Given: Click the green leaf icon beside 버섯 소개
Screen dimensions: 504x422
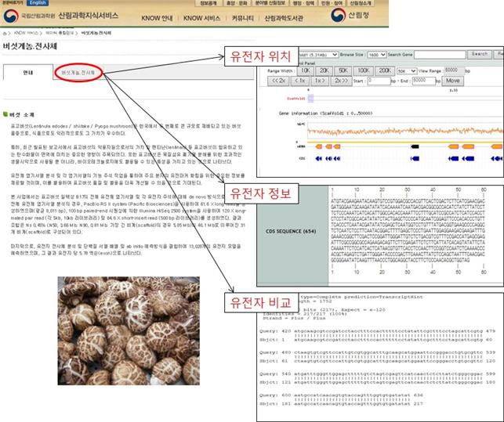Looking at the screenshot, I should [x=5, y=114].
